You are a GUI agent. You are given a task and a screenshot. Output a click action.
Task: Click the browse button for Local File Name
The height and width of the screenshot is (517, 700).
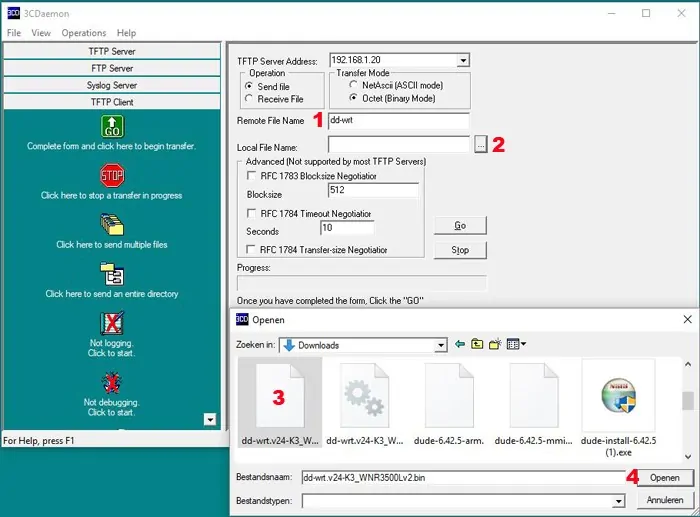click(x=481, y=145)
